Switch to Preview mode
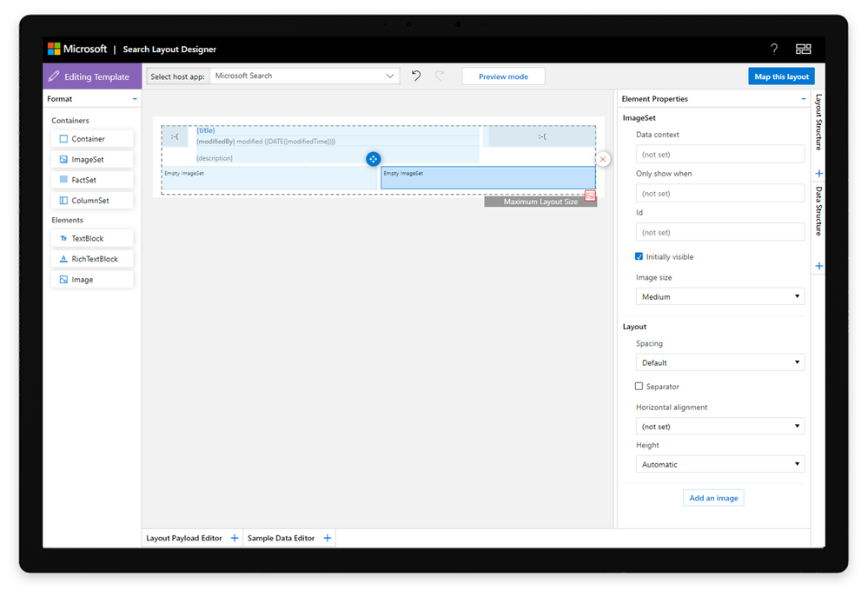 click(503, 76)
